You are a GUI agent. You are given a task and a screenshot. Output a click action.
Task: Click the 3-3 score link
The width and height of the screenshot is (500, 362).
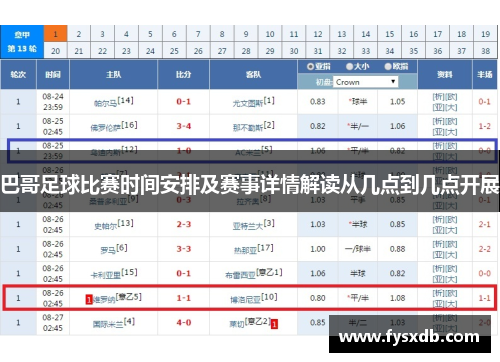tap(183, 249)
